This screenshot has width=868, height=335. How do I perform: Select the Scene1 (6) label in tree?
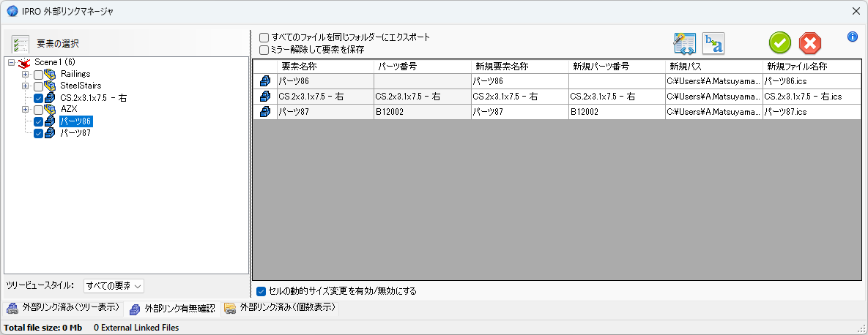click(55, 62)
